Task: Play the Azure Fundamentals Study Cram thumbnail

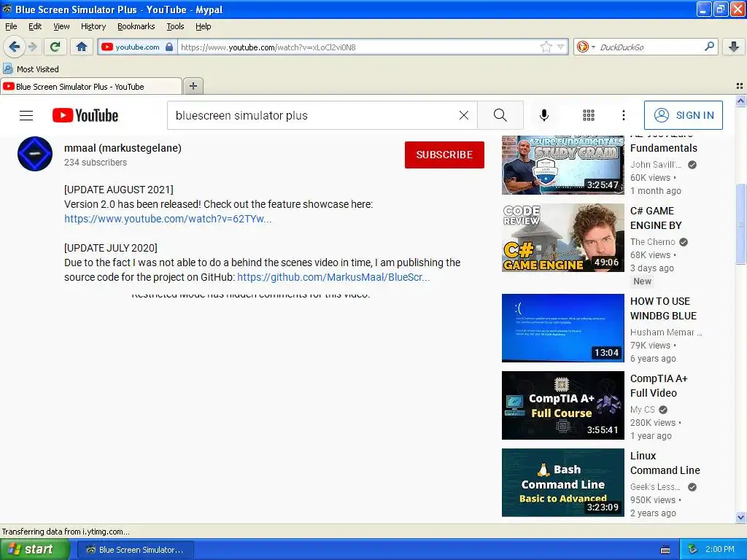Action: pos(562,165)
